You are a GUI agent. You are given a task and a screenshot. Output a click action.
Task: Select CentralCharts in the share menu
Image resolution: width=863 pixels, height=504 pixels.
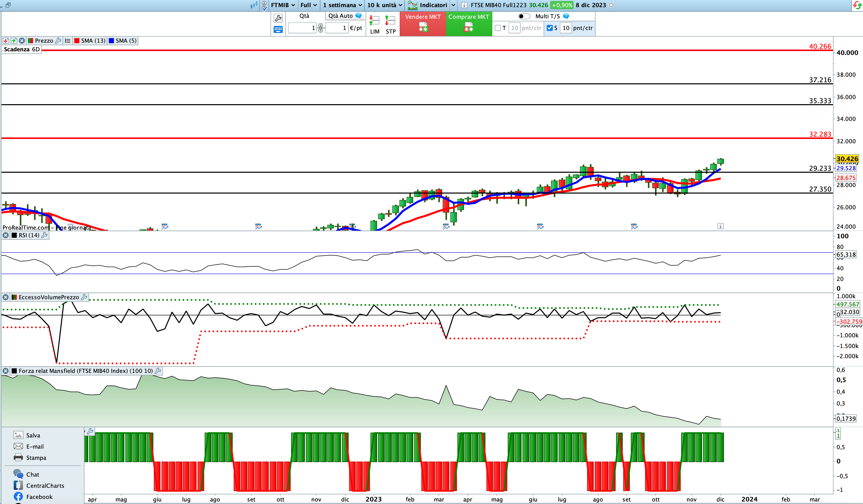(x=45, y=485)
